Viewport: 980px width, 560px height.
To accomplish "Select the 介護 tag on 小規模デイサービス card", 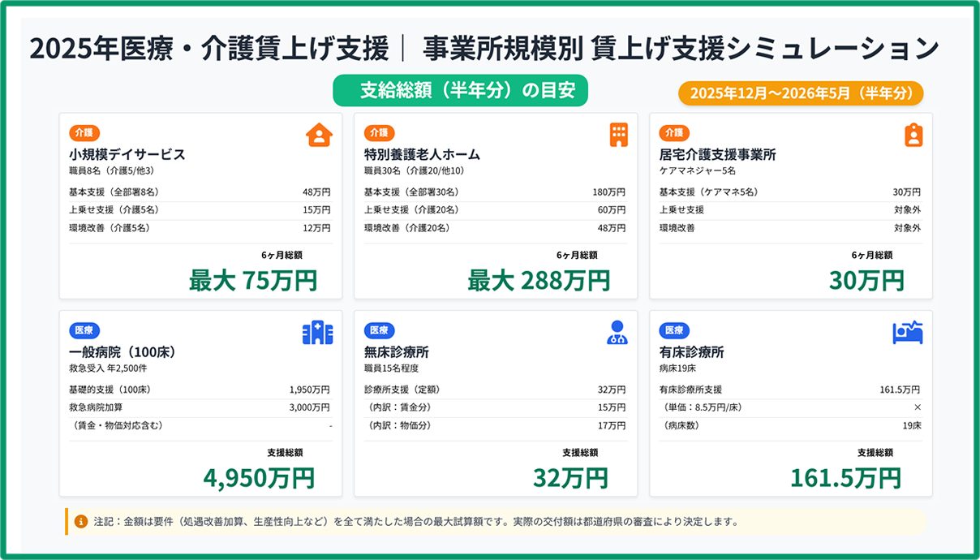I will 84,133.
